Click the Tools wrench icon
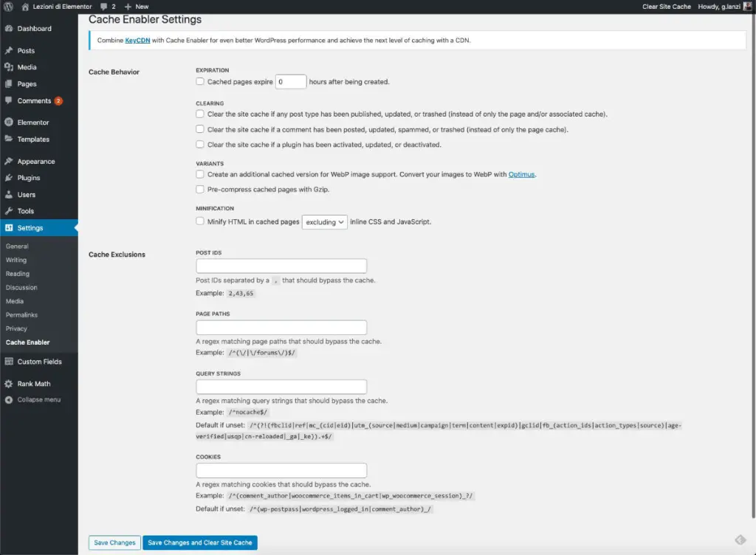This screenshot has width=756, height=555. [x=9, y=211]
